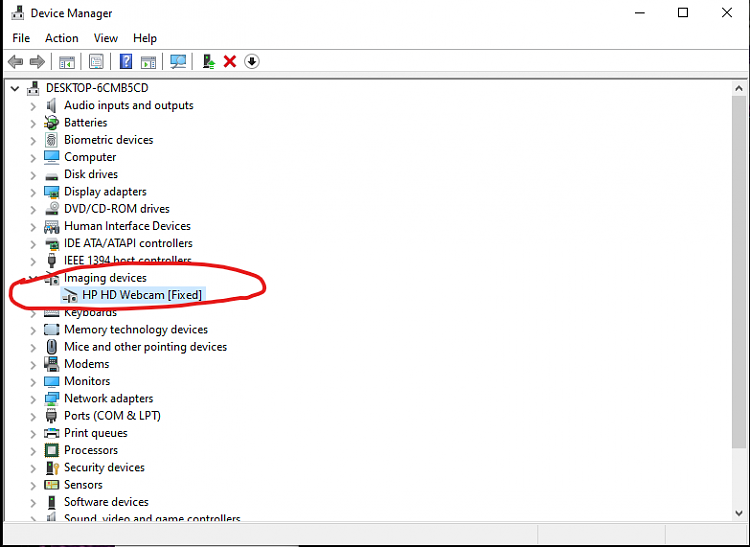Select the DESKTOP-6CMB5CD computer name
The width and height of the screenshot is (750, 547).
(97, 88)
